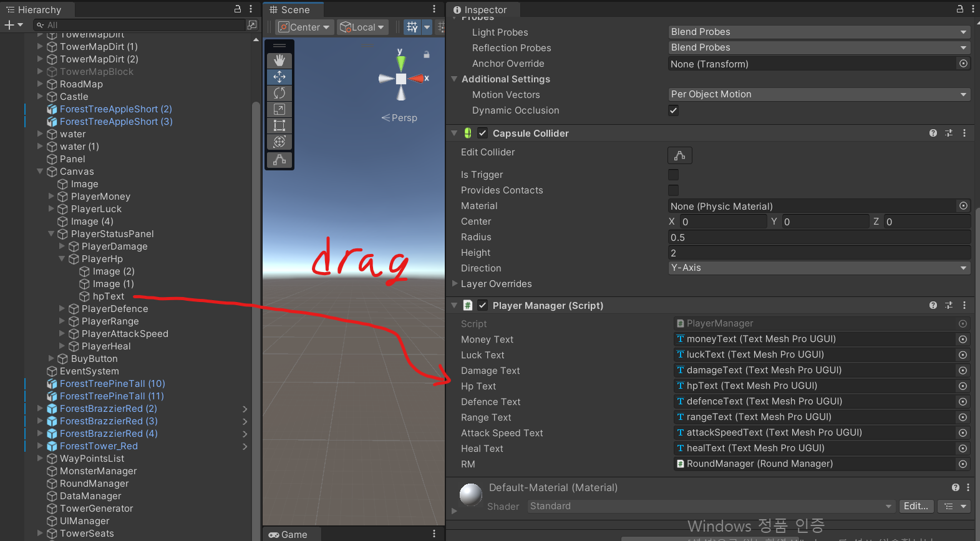
Task: Lock the Inspector panel
Action: 960,9
